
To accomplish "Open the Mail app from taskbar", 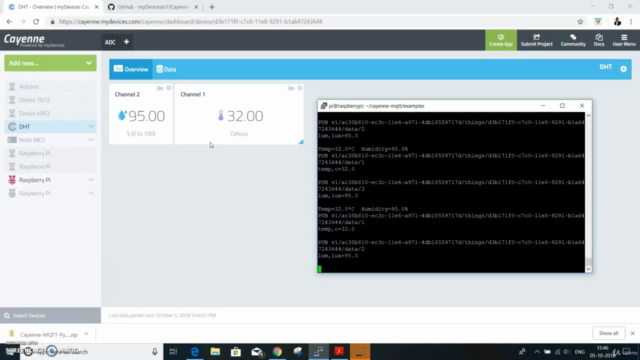I will [x=257, y=351].
